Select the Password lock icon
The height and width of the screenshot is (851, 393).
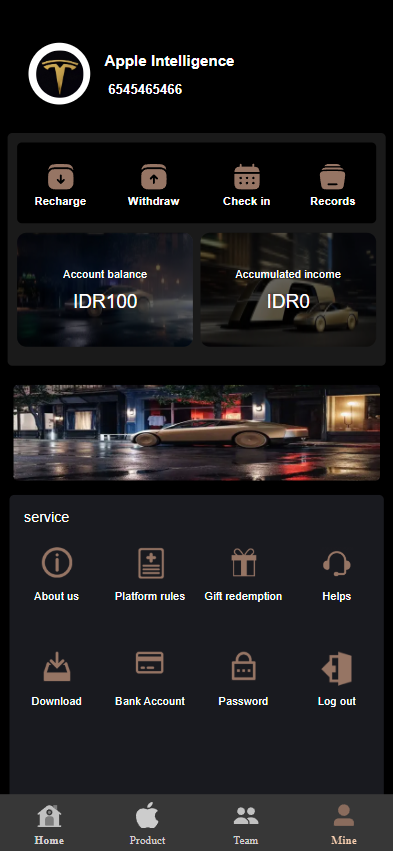click(x=243, y=666)
